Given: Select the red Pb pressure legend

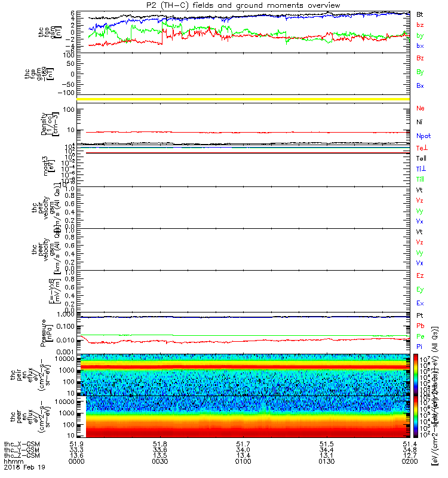Looking at the screenshot, I should (421, 326).
